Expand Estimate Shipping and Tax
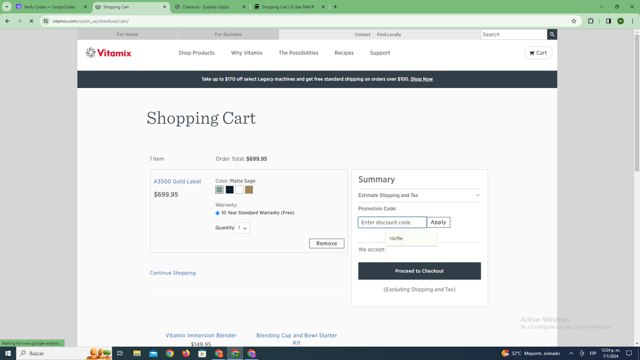This screenshot has width=640, height=360. (x=419, y=195)
